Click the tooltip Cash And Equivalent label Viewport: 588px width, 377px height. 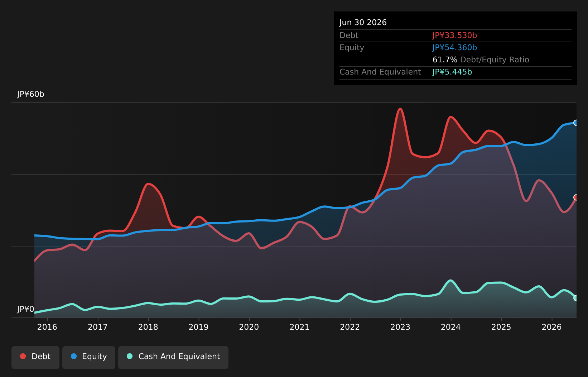point(380,72)
